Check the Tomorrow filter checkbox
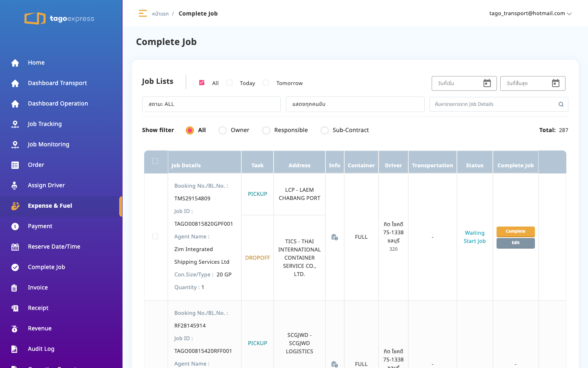This screenshot has width=588, height=368. click(x=266, y=83)
